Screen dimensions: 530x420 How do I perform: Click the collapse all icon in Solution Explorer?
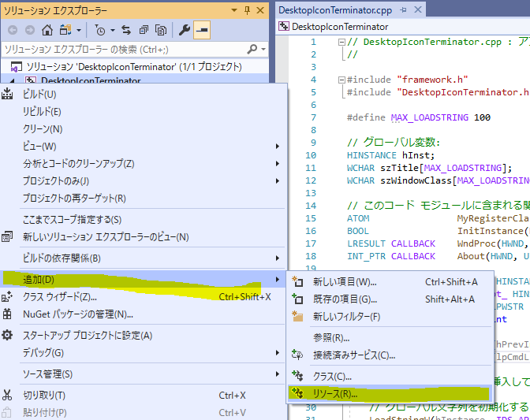pos(144,30)
